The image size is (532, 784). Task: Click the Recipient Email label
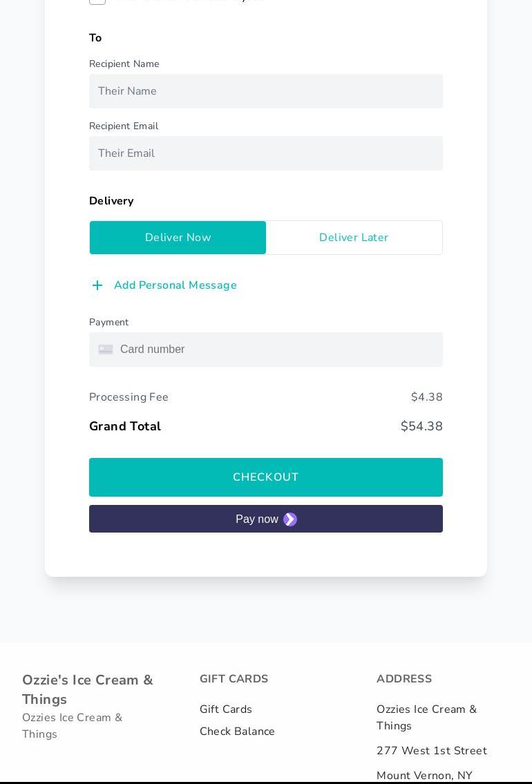coord(124,126)
